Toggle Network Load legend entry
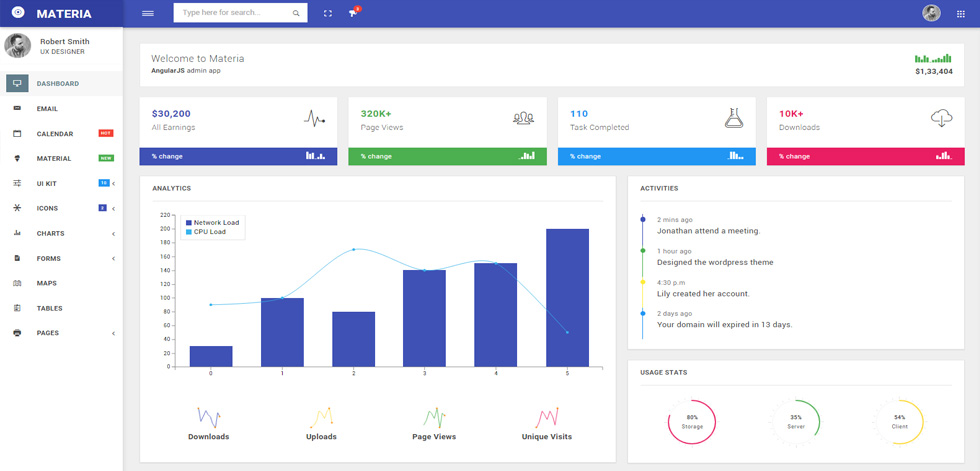Image resolution: width=980 pixels, height=471 pixels. point(212,222)
